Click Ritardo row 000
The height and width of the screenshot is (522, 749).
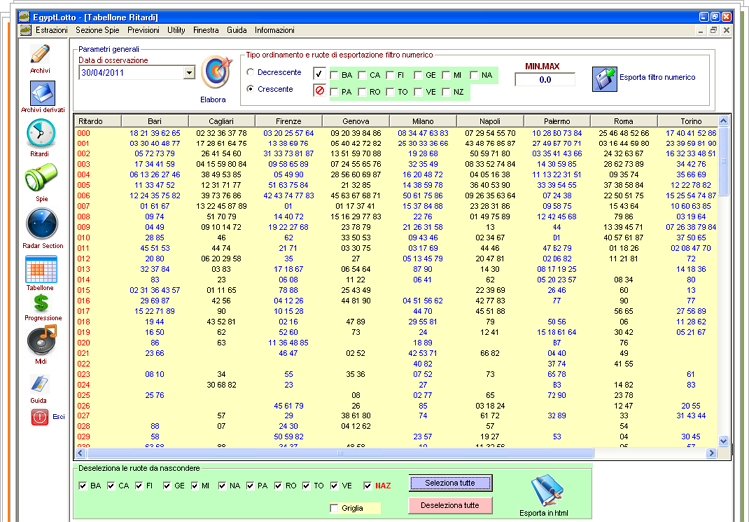coord(84,133)
